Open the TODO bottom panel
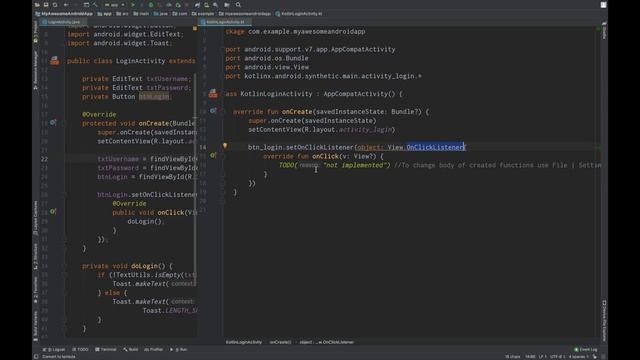The image size is (640, 360). pyautogui.click(x=80, y=349)
